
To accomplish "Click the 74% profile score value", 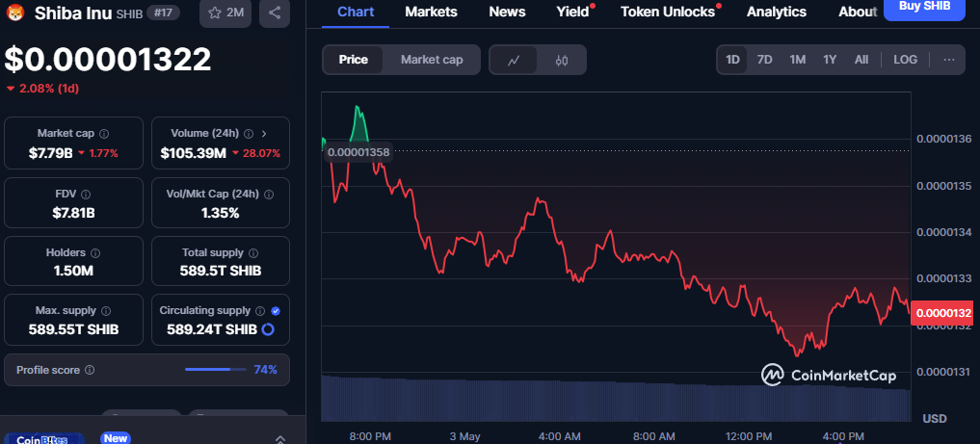I will point(266,370).
